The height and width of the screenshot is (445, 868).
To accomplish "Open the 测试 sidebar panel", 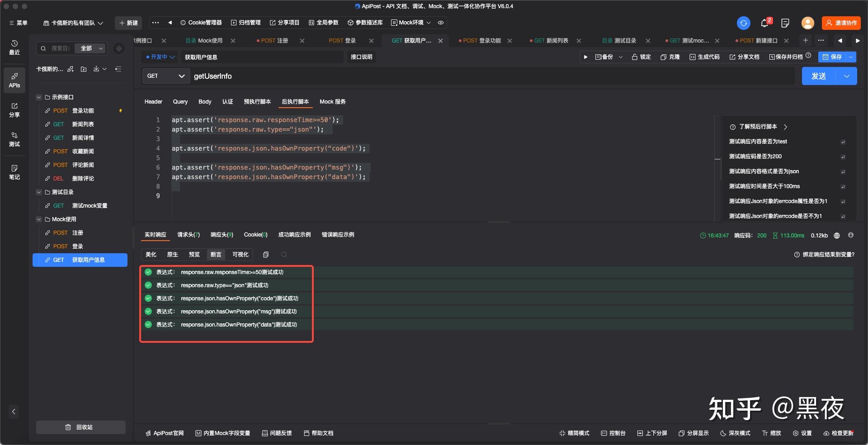I will 14,139.
